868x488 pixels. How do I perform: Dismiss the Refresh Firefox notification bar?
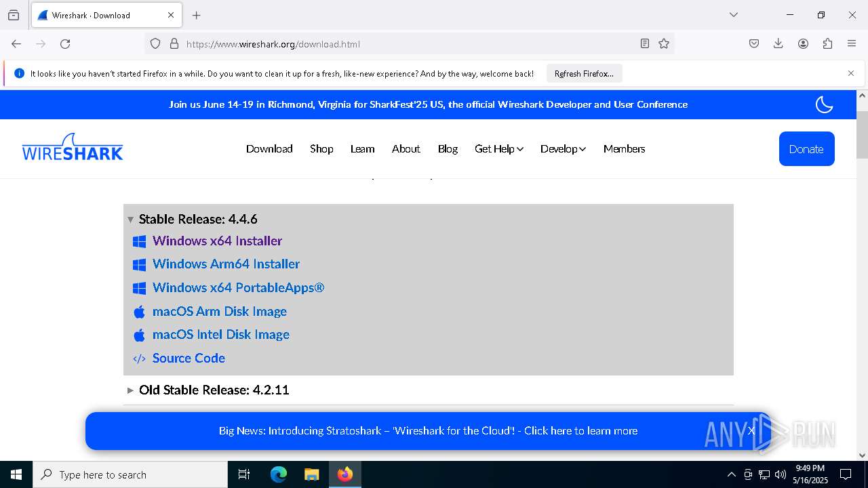click(851, 73)
